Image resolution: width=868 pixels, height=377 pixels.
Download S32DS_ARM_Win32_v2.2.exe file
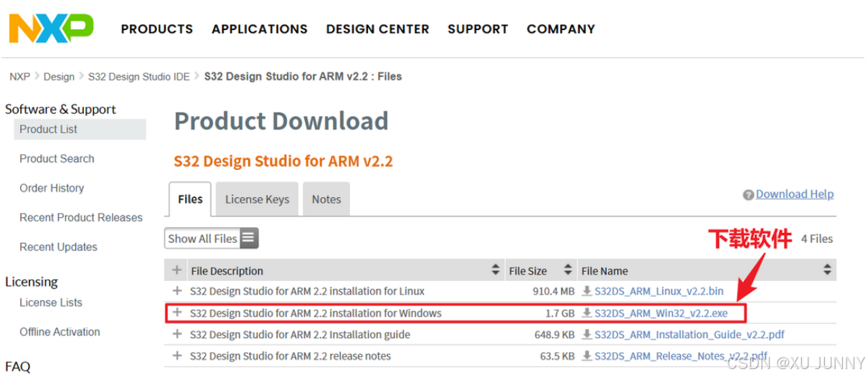pyautogui.click(x=661, y=313)
